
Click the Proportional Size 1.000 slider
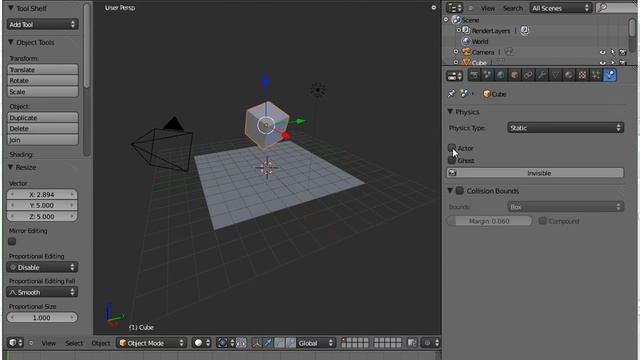point(42,318)
